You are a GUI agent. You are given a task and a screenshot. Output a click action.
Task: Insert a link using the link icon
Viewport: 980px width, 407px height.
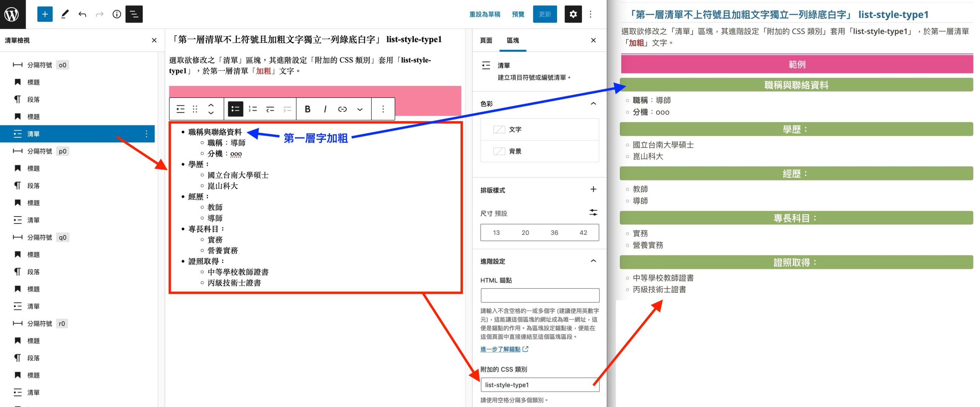(342, 109)
